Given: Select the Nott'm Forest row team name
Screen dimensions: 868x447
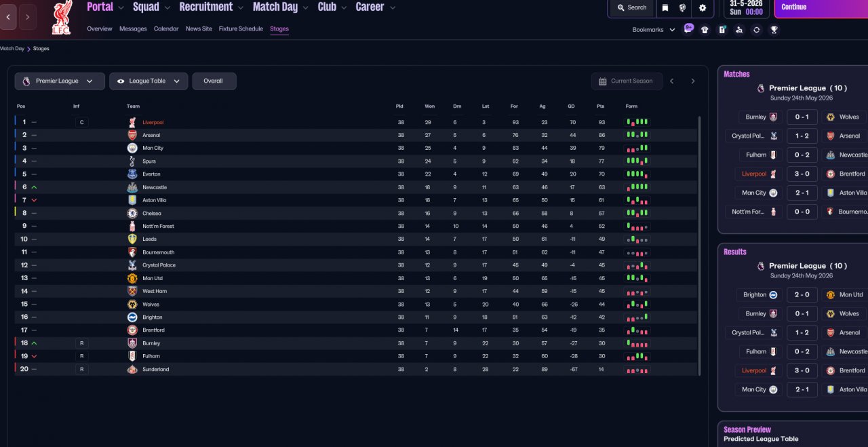Looking at the screenshot, I should (158, 226).
